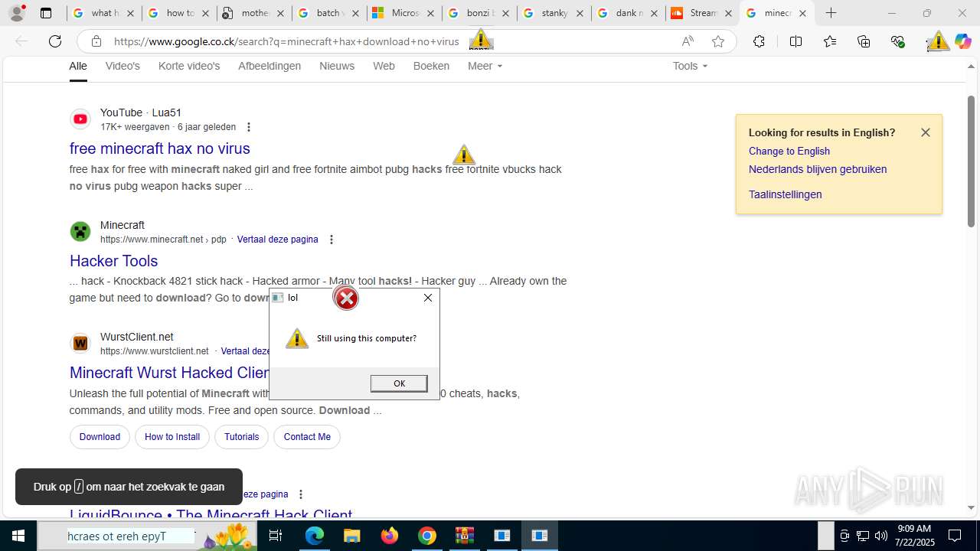This screenshot has width=980, height=551.
Task: Open Taalinstellingen link
Action: point(786,194)
